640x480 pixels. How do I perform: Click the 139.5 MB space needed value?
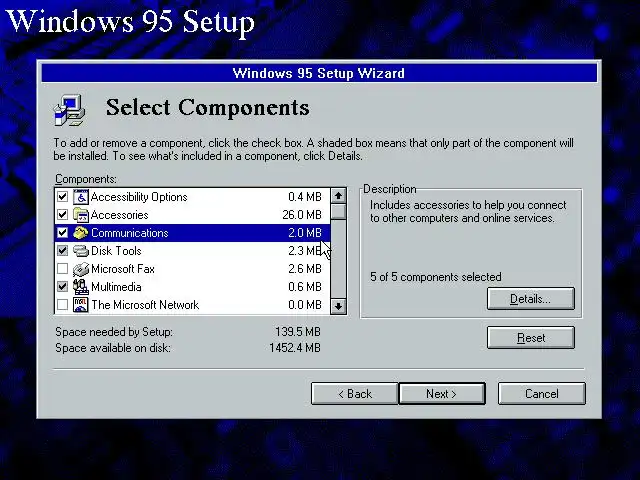click(298, 332)
